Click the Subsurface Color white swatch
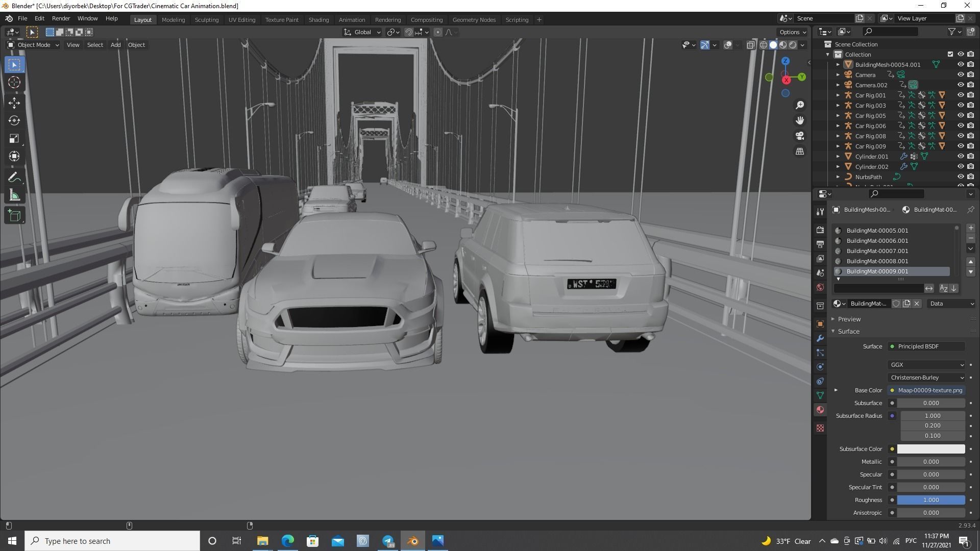 [931, 449]
